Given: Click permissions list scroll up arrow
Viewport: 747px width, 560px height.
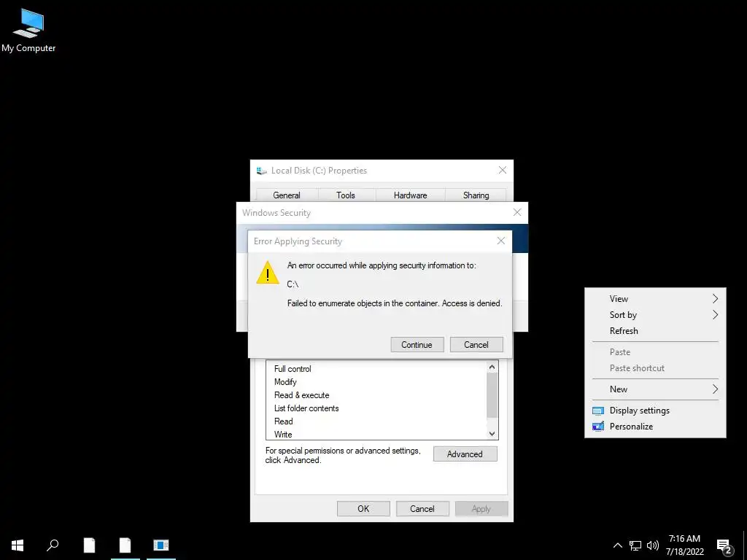Looking at the screenshot, I should (x=492, y=367).
